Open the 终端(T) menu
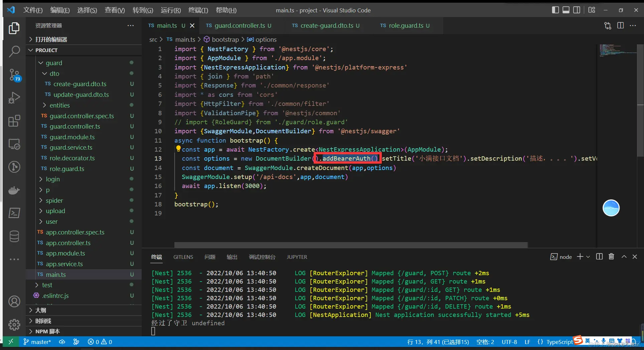 198,10
